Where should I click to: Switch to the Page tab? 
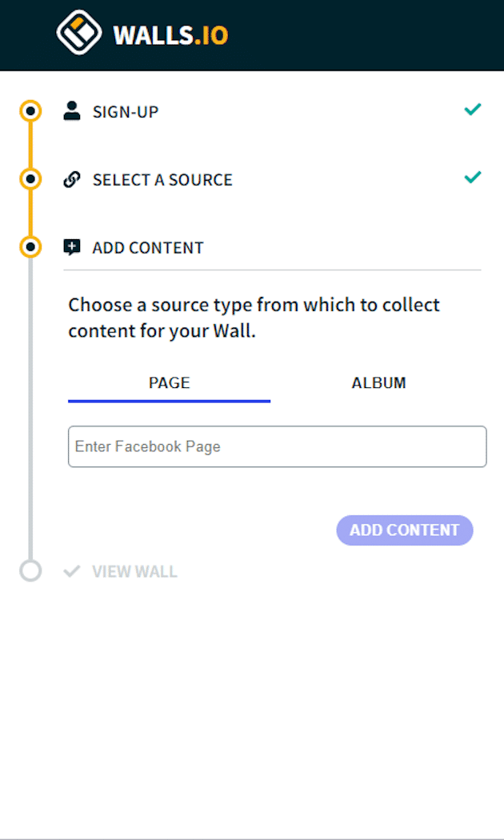170,383
